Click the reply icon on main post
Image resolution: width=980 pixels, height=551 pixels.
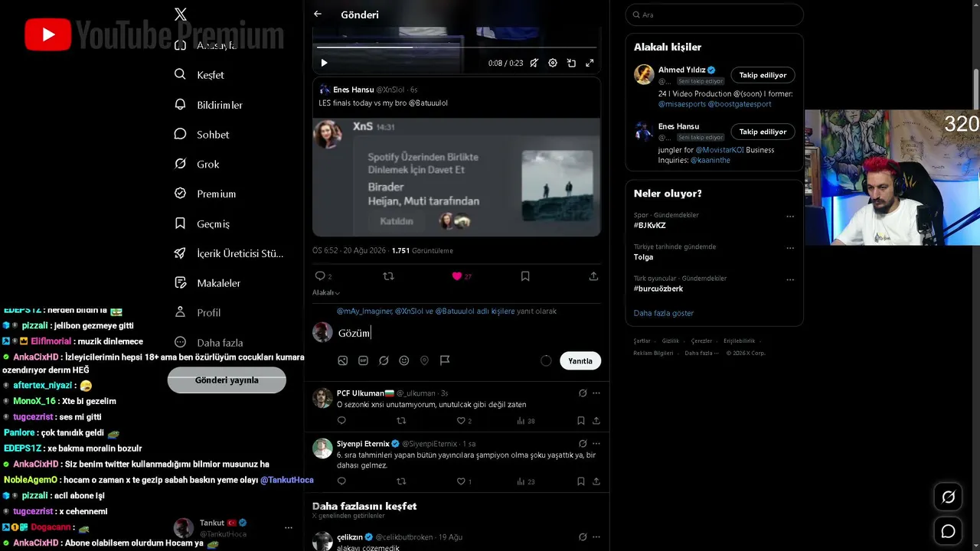coord(320,276)
